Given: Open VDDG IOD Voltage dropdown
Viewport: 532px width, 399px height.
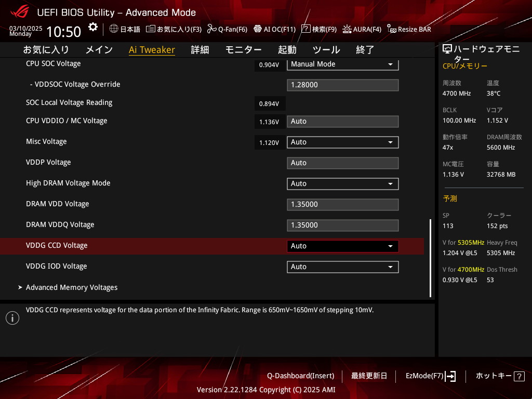Looking at the screenshot, I should [343, 267].
